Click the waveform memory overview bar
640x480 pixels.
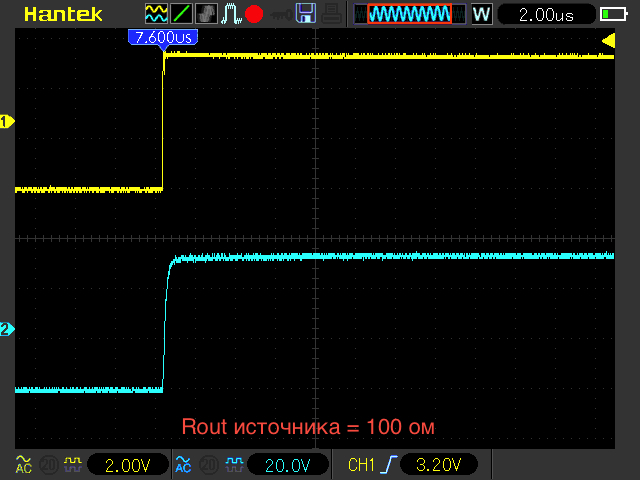(409, 14)
